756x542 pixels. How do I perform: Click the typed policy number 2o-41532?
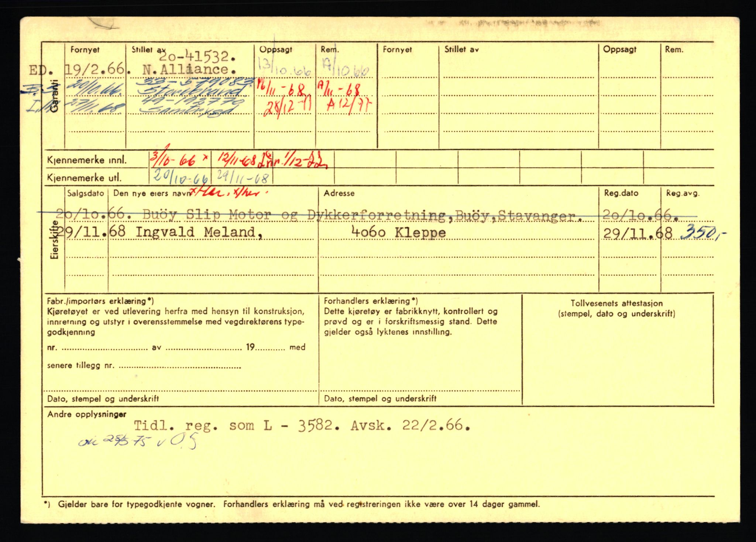click(197, 56)
